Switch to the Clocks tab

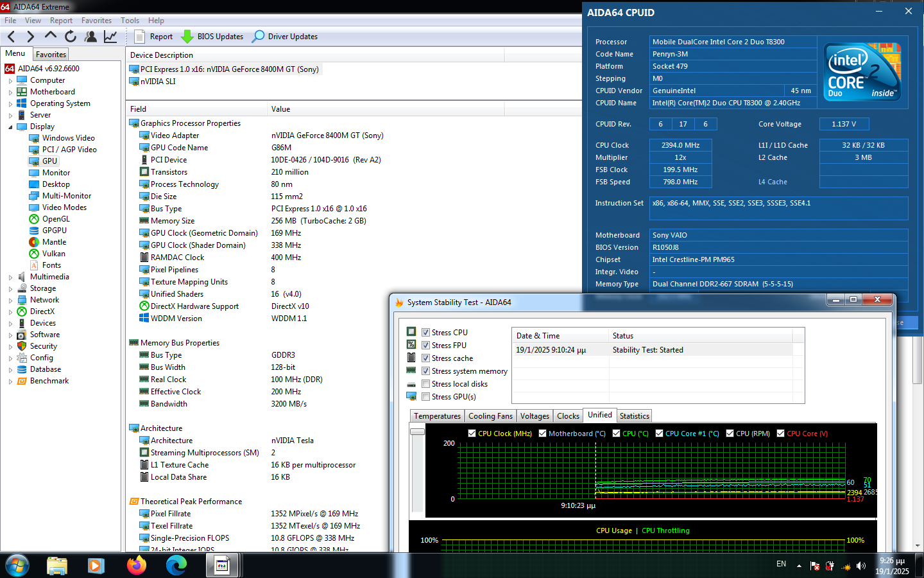pyautogui.click(x=568, y=416)
